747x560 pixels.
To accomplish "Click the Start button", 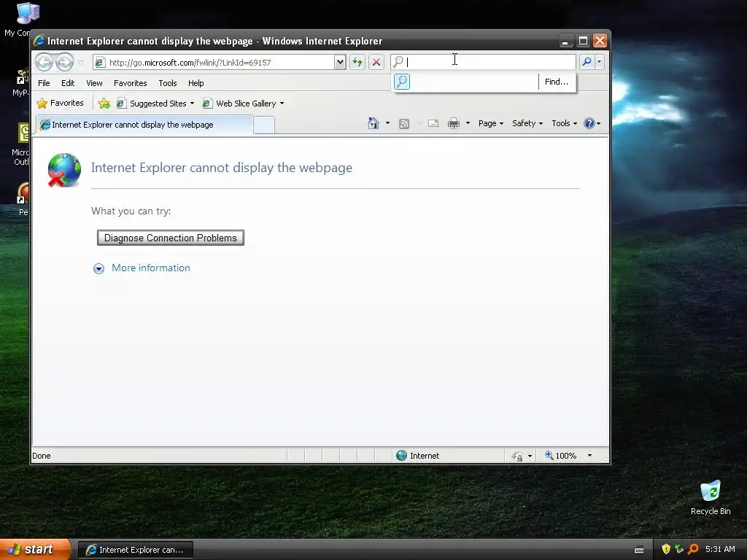I will (35, 550).
